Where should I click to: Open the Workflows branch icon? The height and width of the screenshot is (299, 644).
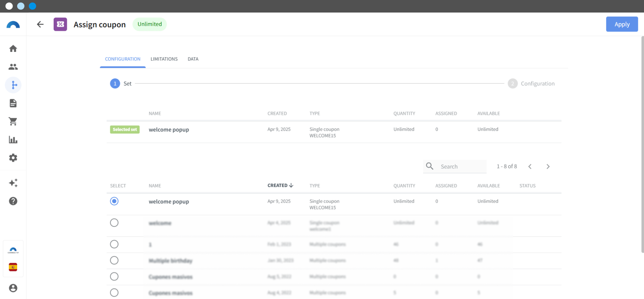point(14,85)
